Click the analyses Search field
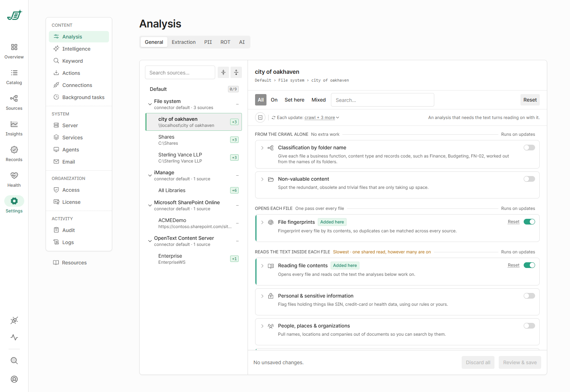This screenshot has height=392, width=570. 382,100
